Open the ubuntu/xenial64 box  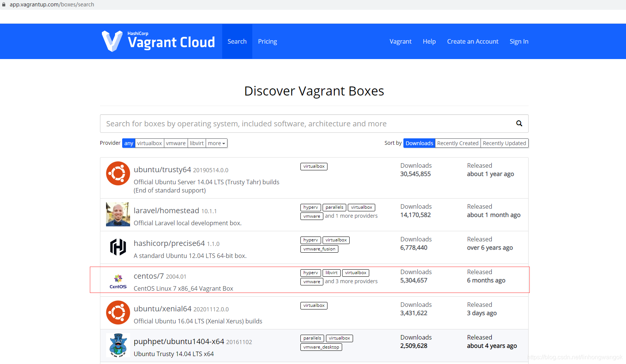[x=163, y=309]
